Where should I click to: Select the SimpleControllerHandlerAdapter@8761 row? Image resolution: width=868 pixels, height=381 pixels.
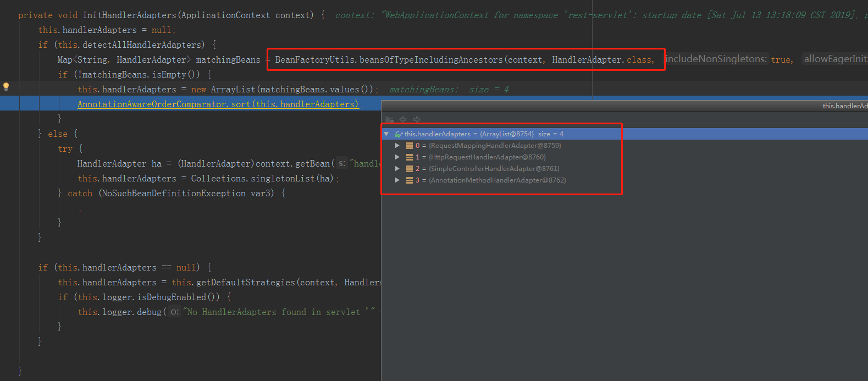(494, 169)
